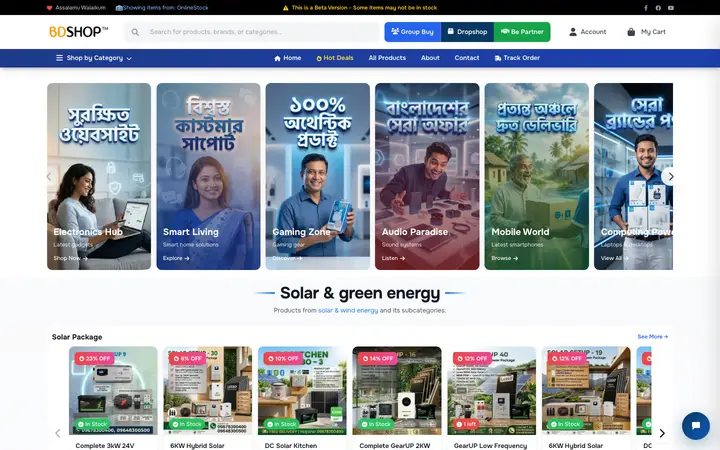Viewport: 720px width, 450px height.
Task: Click View All on Computing Power card
Action: [614, 258]
